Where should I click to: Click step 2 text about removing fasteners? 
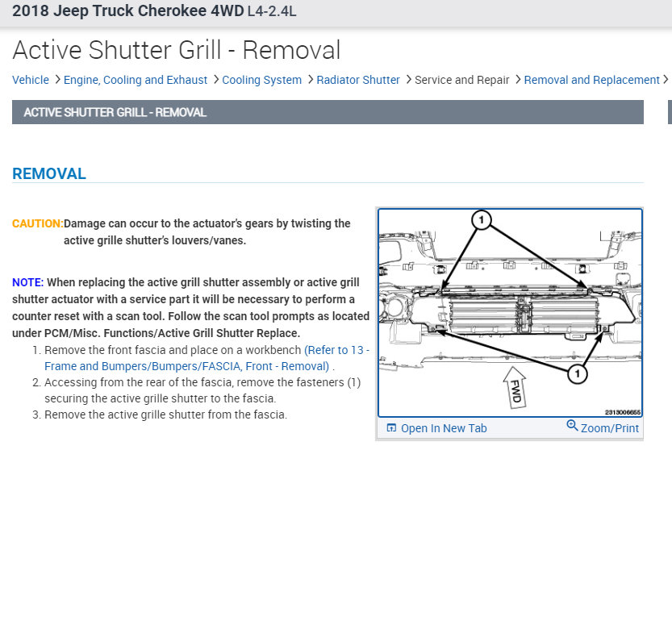[x=202, y=390]
